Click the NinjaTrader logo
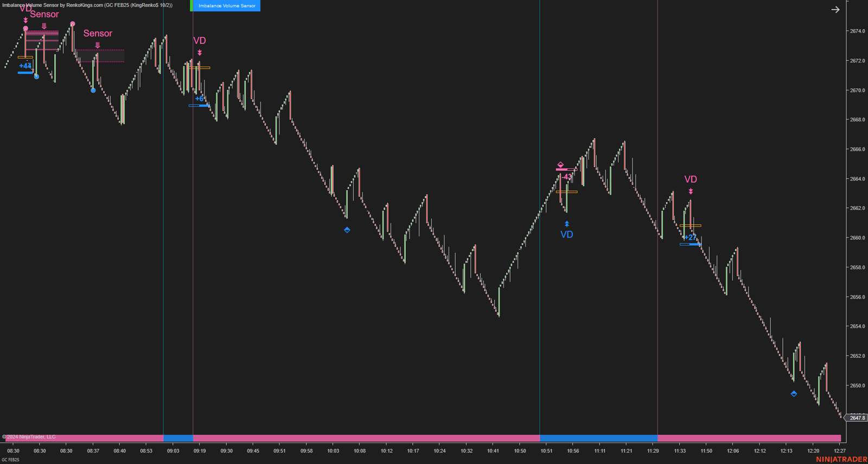This screenshot has width=868, height=464. [841, 460]
